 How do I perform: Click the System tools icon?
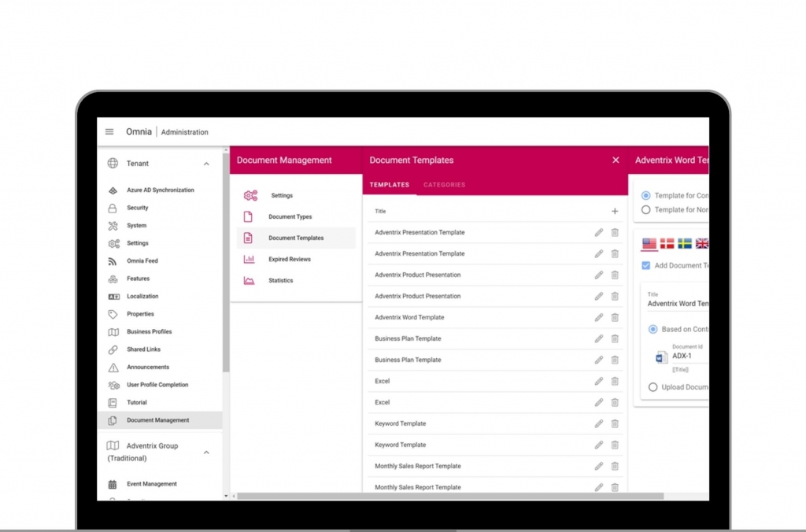113,226
